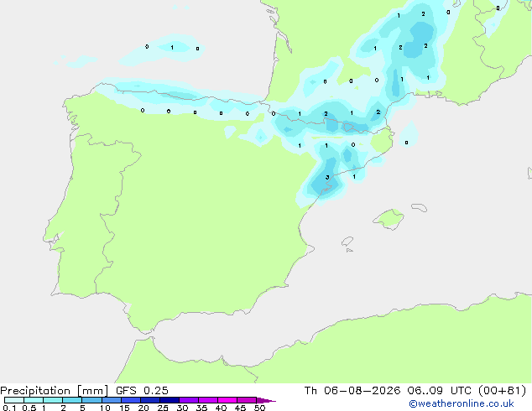The width and height of the screenshot is (532, 411).
Task: Click the '30' legend scale label
Action: click(182, 408)
